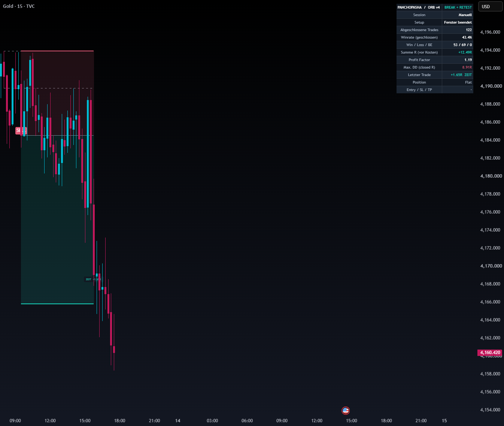Select the current price tag 4,160.420
The width and height of the screenshot is (504, 426).
click(490, 353)
